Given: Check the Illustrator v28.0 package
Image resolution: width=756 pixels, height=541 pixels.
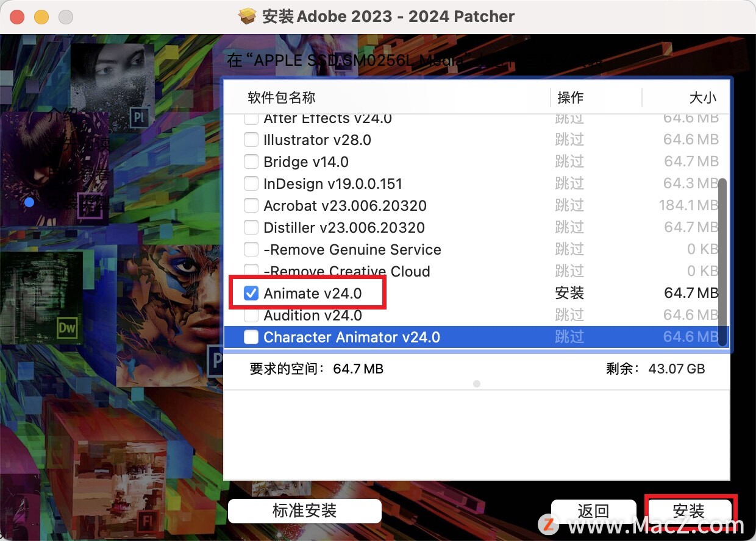Looking at the screenshot, I should (x=251, y=140).
